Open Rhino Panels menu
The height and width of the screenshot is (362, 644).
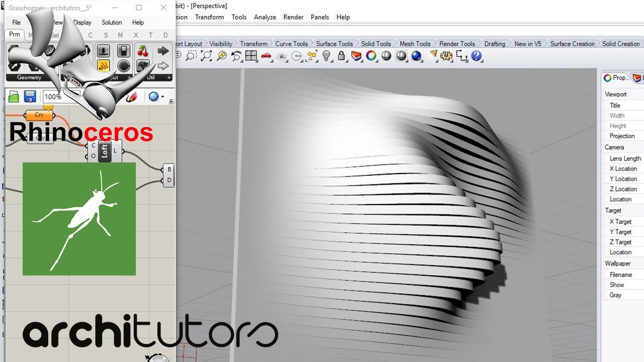coord(319,17)
